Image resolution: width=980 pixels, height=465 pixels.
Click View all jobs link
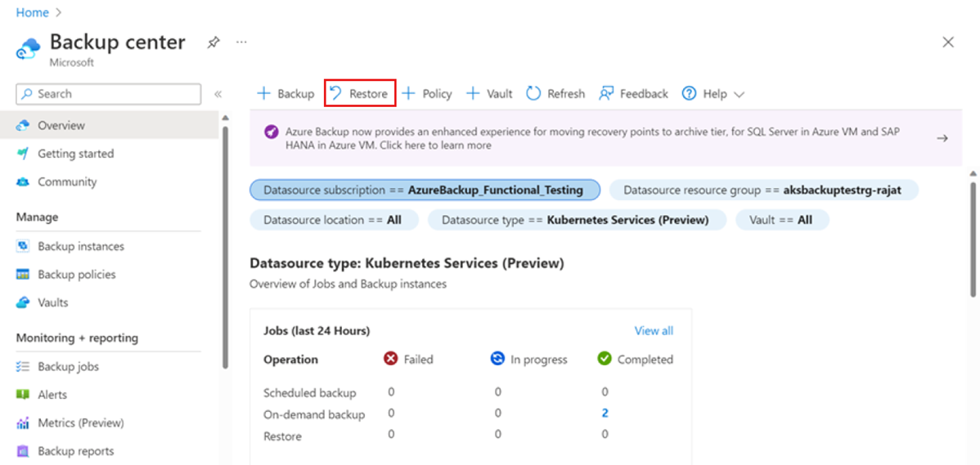[x=654, y=330]
